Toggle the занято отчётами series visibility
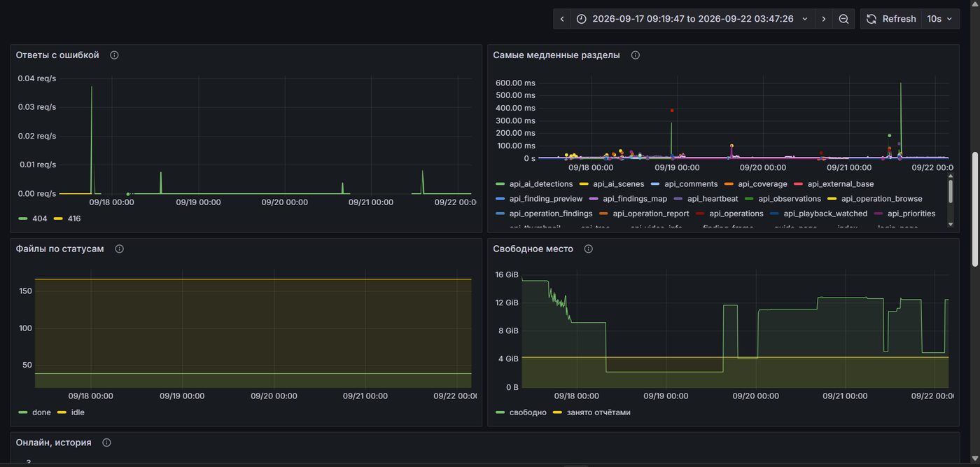 coord(598,412)
